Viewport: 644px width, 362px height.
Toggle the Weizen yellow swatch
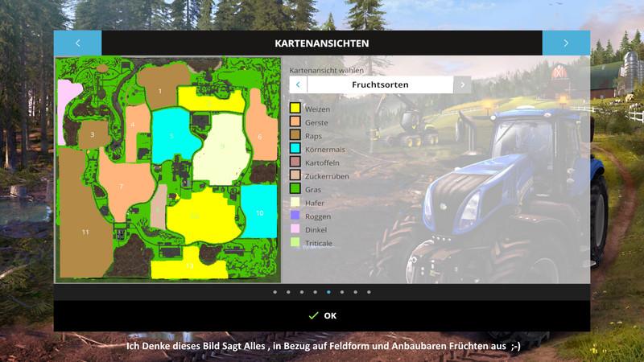coord(295,108)
